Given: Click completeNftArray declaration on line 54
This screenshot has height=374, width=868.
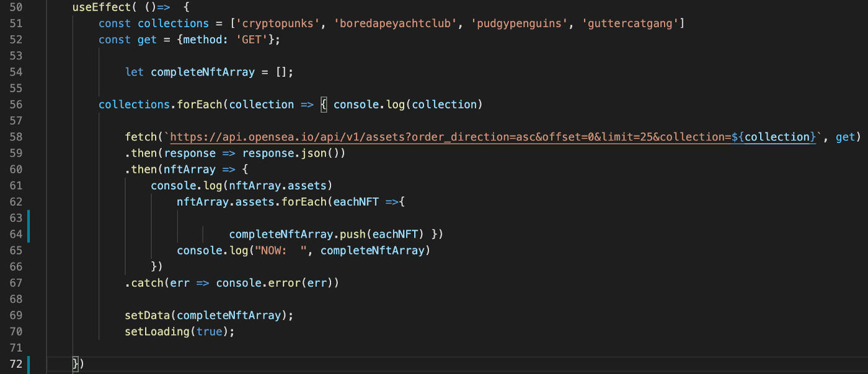Looking at the screenshot, I should click(203, 72).
